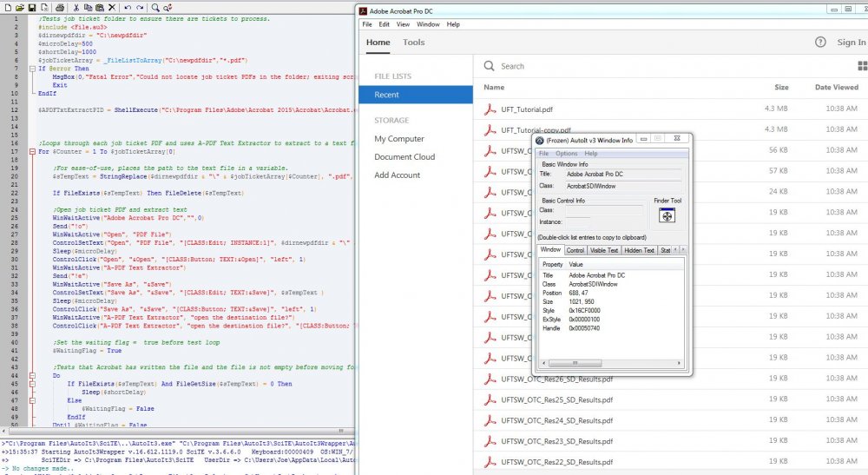Click the AutoIt Class field 'AcrobatSDIWindow'
Image resolution: width=868 pixels, height=475 pixels.
623,186
